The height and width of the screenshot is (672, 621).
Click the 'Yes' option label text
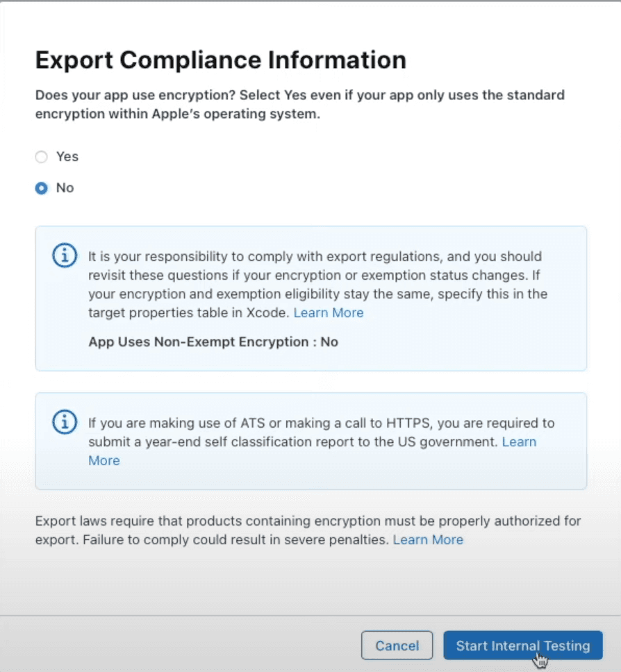pyautogui.click(x=67, y=157)
